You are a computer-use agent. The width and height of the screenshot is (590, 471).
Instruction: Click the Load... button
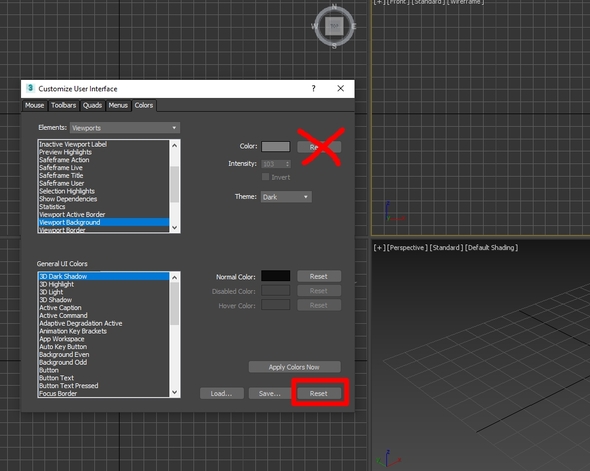pos(222,393)
